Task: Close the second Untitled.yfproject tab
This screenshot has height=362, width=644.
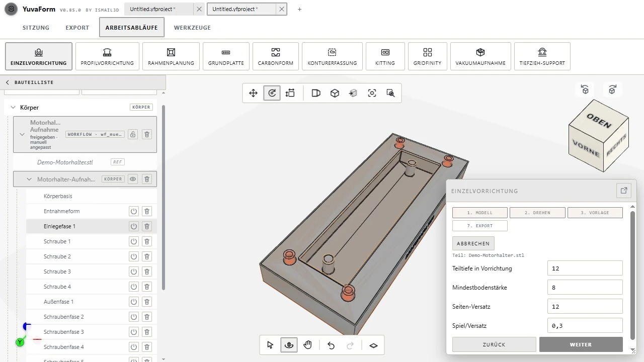Action: tap(281, 9)
